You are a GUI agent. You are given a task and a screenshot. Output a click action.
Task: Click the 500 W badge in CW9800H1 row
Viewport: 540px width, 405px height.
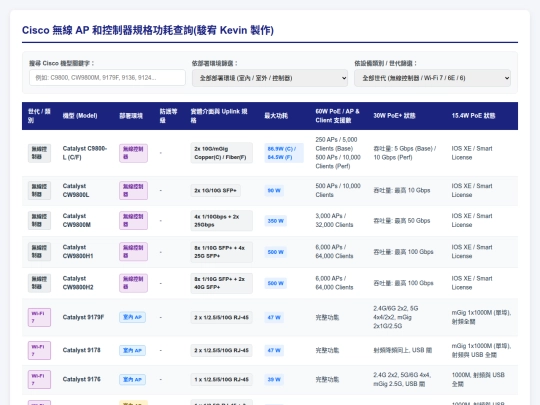coord(276,252)
